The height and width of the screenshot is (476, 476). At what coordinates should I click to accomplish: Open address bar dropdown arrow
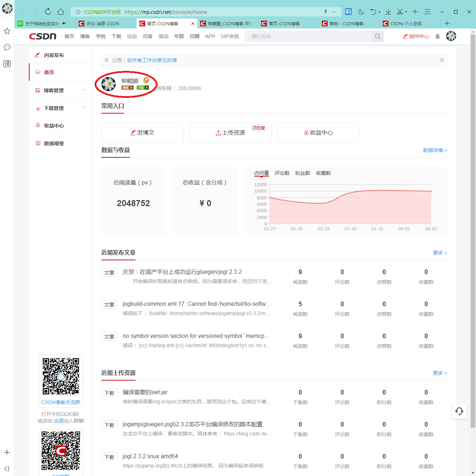[334, 12]
